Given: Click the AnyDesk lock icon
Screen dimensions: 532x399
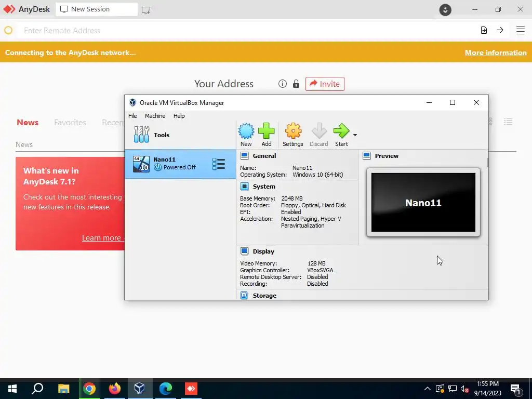Looking at the screenshot, I should [296, 84].
